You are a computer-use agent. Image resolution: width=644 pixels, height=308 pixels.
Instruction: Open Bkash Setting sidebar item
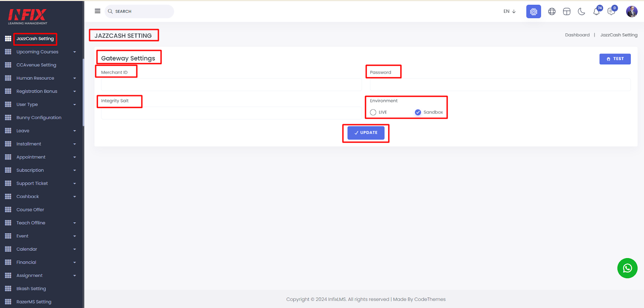(31, 289)
